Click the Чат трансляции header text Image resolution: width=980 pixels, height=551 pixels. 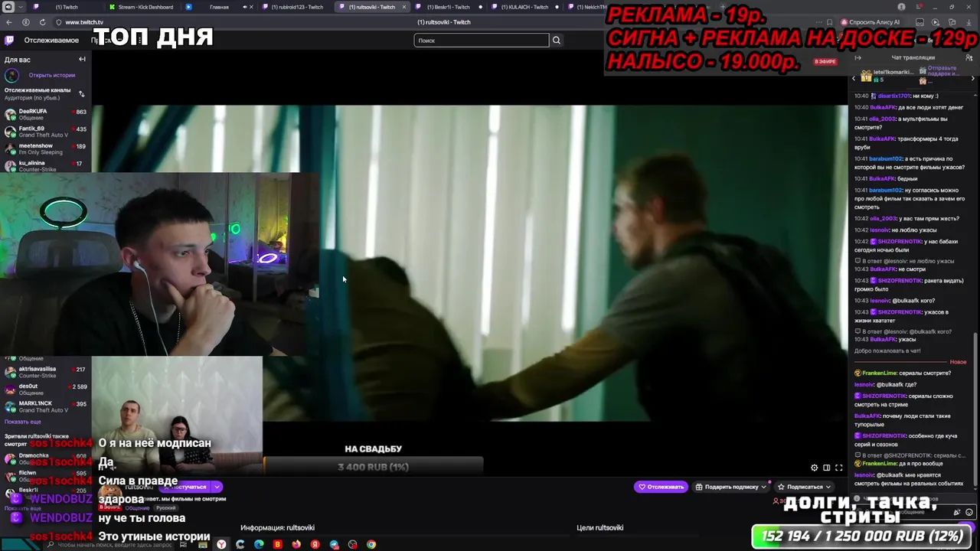click(913, 57)
